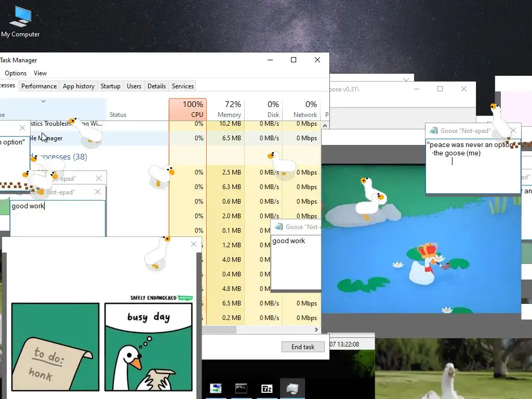Click the horizontal scrollbar thumb in Task Manager
Image resolution: width=532 pixels, height=399 pixels.
[219, 329]
